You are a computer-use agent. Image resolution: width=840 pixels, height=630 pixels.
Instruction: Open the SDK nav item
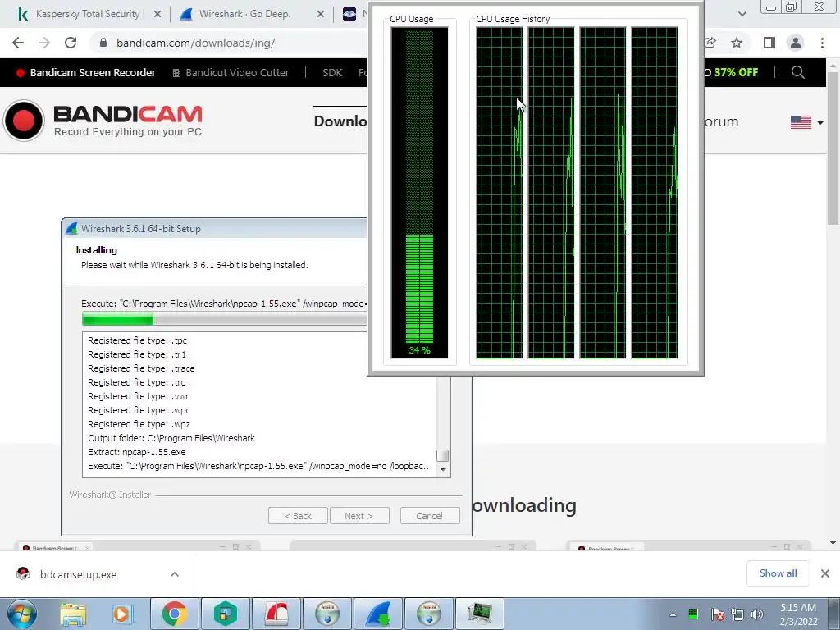coord(332,73)
